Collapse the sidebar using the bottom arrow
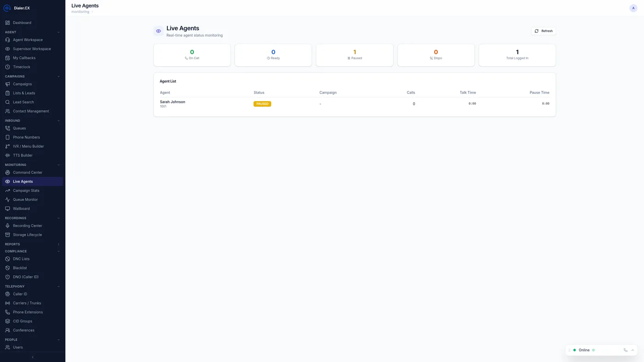 (32, 357)
